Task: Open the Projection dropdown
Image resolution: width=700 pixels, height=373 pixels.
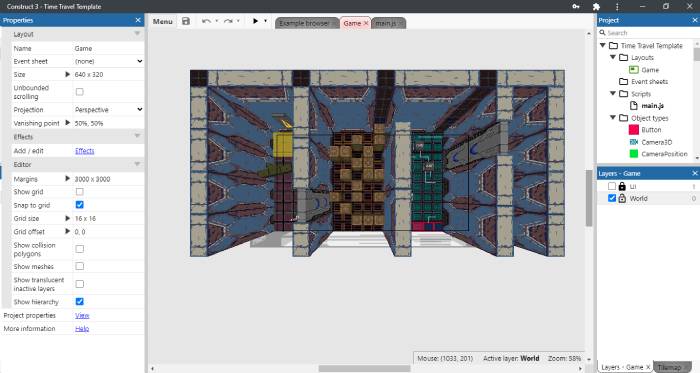Action: 108,109
